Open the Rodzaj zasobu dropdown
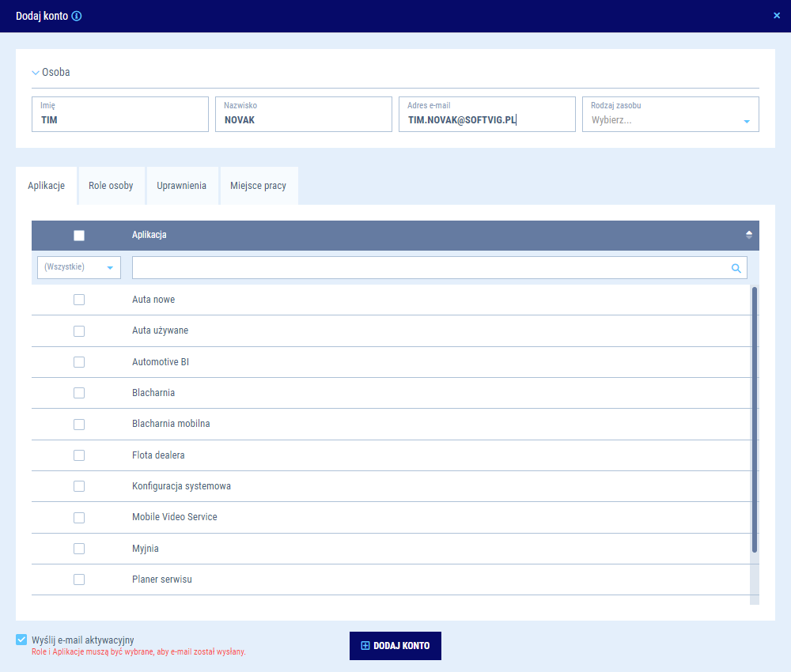The height and width of the screenshot is (672, 791). [746, 121]
